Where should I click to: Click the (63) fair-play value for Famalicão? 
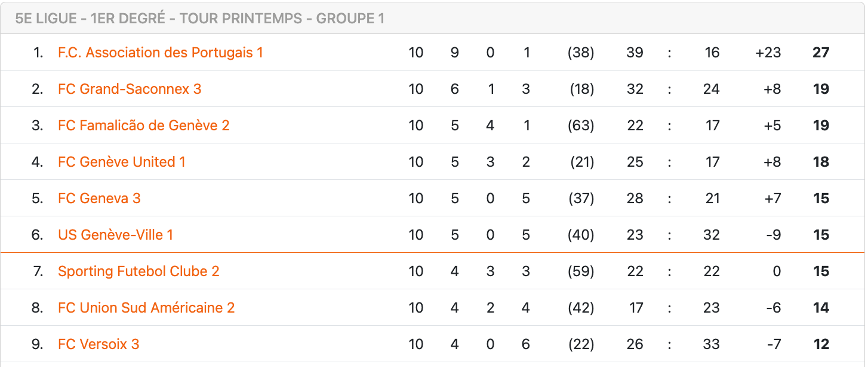[581, 126]
